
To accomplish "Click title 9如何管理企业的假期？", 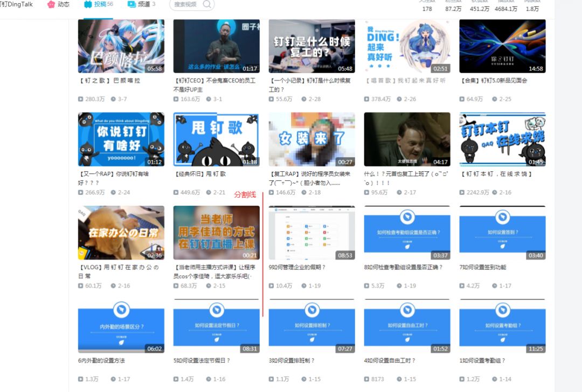I will click(297, 267).
